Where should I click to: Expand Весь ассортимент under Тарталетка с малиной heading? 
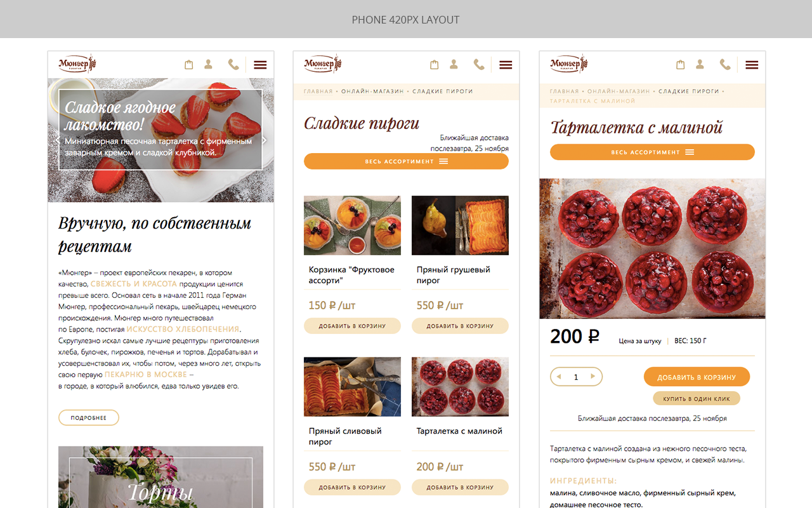(x=652, y=152)
